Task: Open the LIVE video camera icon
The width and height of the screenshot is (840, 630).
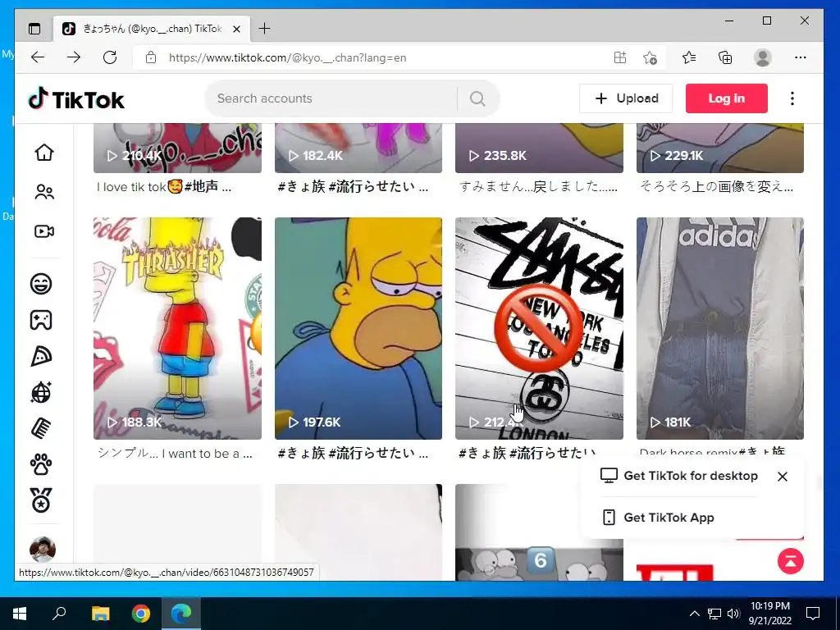Action: (x=44, y=231)
